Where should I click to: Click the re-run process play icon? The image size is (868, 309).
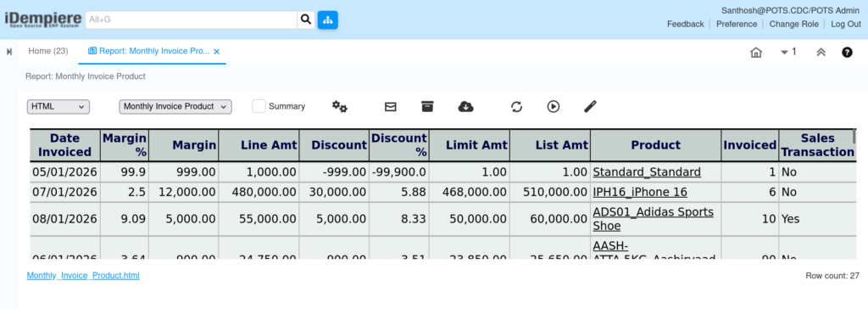[553, 106]
